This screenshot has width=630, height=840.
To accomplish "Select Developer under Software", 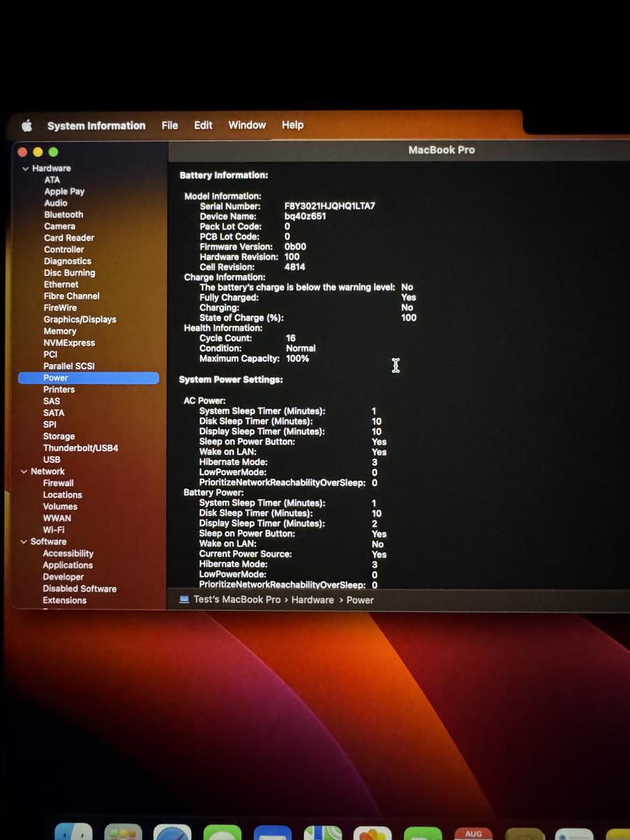I will 63,577.
